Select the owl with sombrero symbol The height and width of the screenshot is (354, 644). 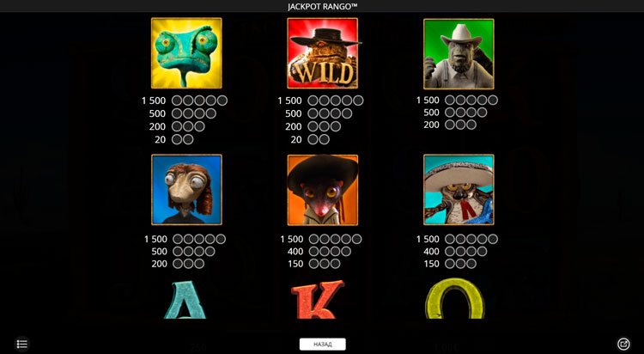pyautogui.click(x=459, y=190)
